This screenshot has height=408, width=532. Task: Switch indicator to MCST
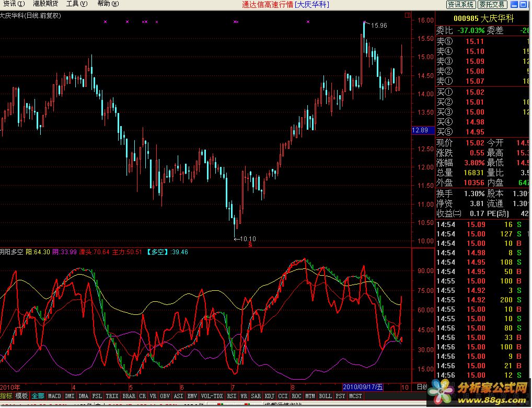[355, 396]
